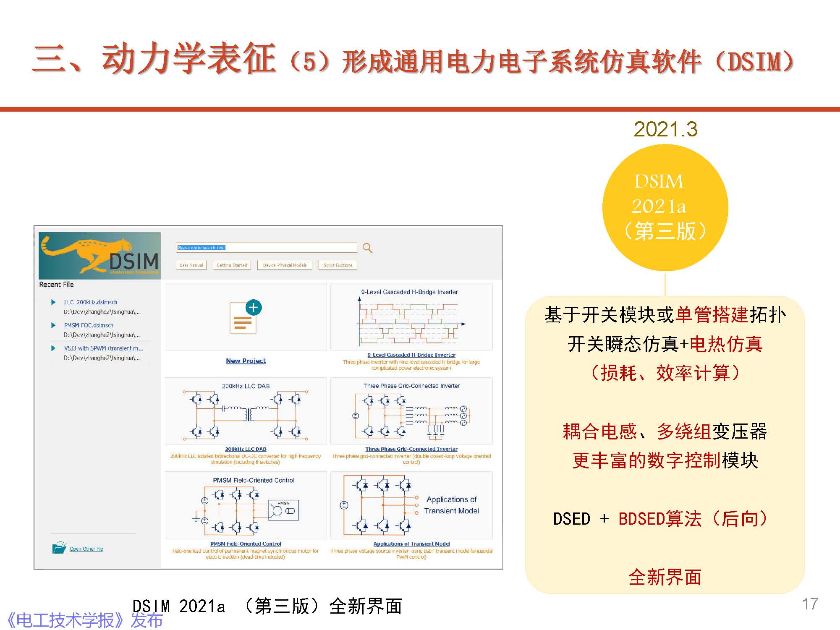
Task: Click the 全新界面 text in yellow box
Action: click(665, 577)
